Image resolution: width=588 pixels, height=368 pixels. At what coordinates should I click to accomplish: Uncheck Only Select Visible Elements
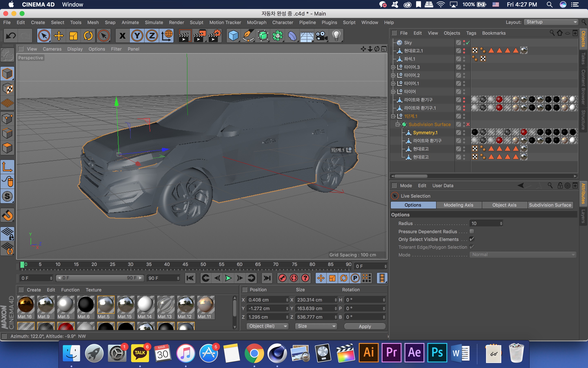coord(472,239)
